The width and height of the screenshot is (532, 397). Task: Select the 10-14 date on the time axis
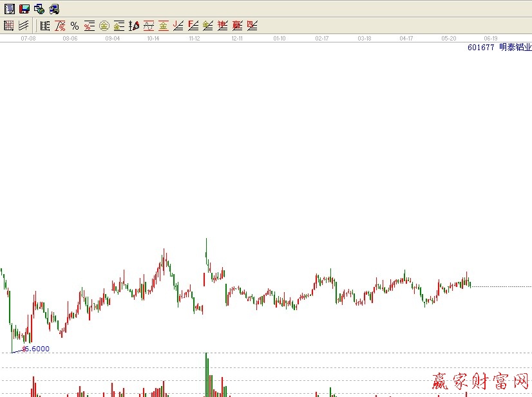(153, 39)
